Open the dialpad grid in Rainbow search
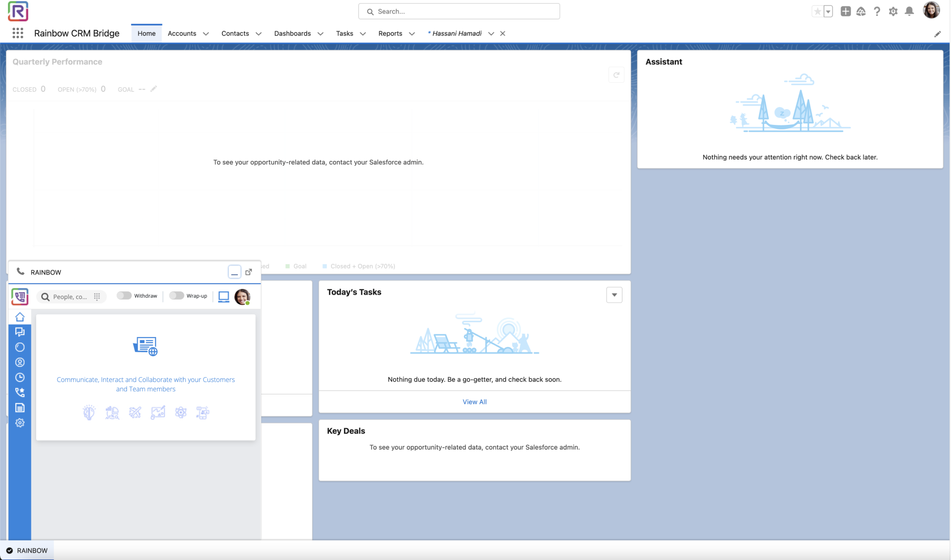Viewport: 951px width, 560px height. (97, 296)
